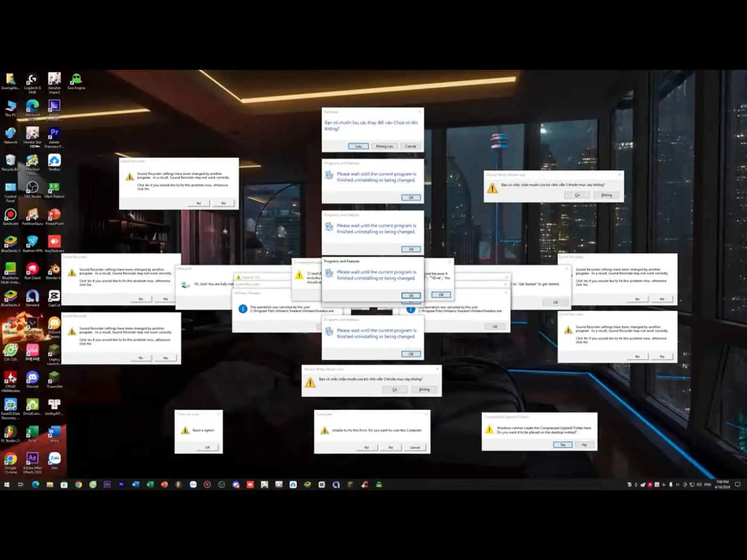Open the Adobe Premiere Pro desktop shortcut
Image resolution: width=747 pixels, height=560 pixels.
(x=54, y=137)
